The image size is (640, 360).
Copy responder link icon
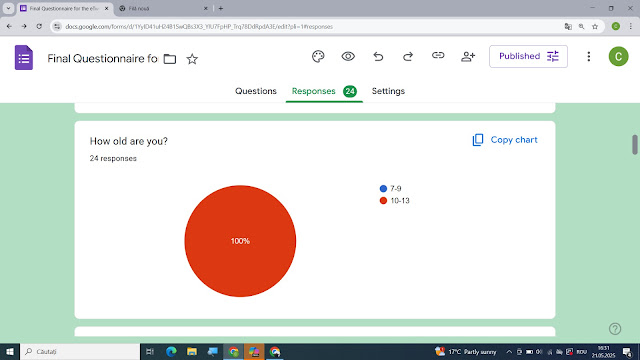[438, 56]
